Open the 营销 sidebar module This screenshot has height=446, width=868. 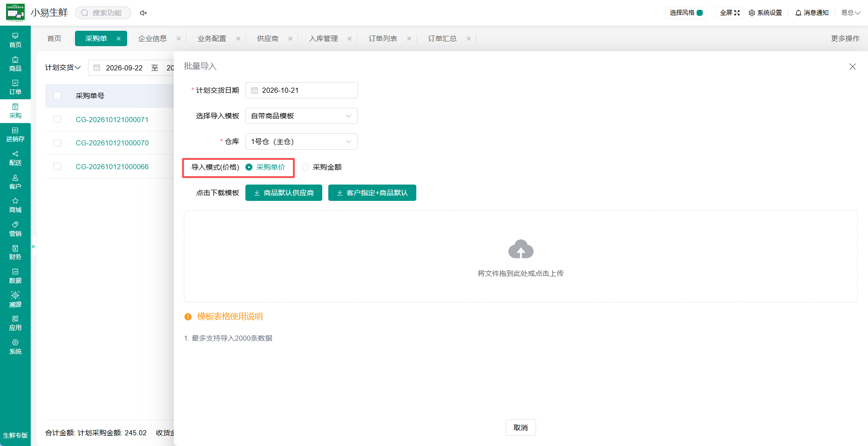click(x=15, y=229)
